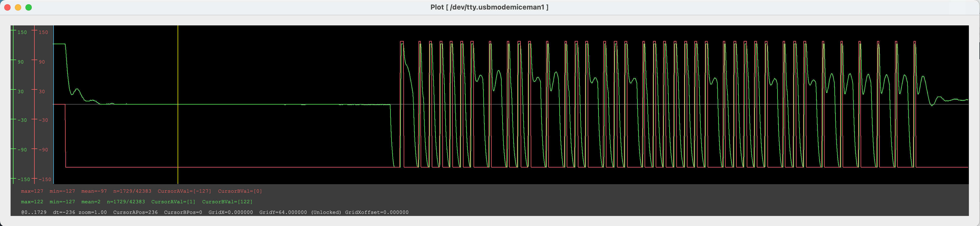Click the green CursorAVal=[1] readout
The height and width of the screenshot is (226, 980).
tap(173, 202)
